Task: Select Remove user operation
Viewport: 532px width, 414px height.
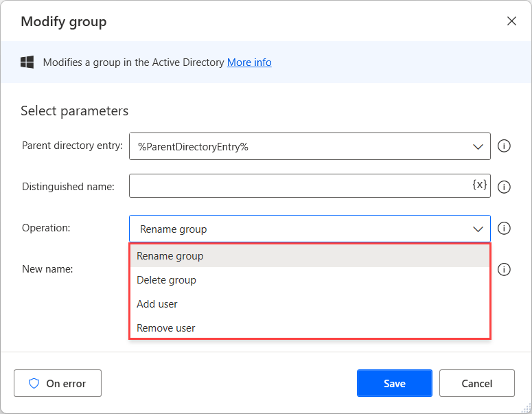Action: (x=310, y=327)
